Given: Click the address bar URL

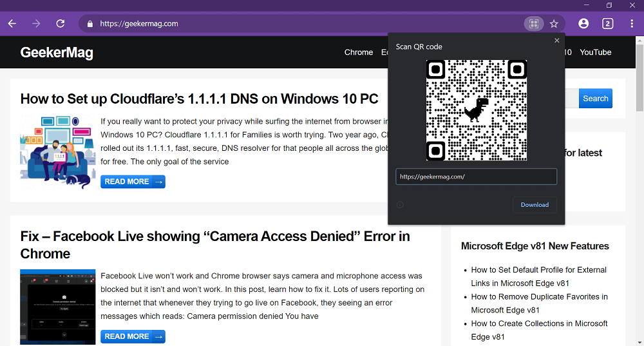Looking at the screenshot, I should tap(139, 23).
